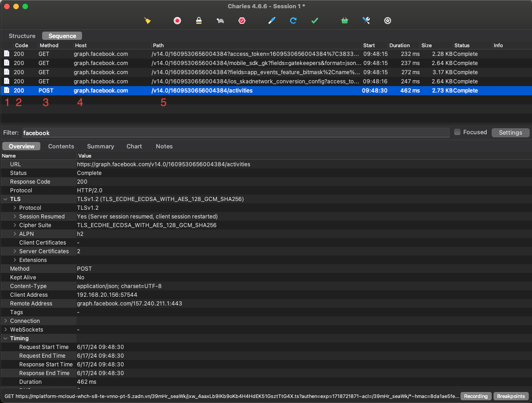Toggle SSL proxying with the lock icon
This screenshot has height=403, width=532.
pos(198,21)
